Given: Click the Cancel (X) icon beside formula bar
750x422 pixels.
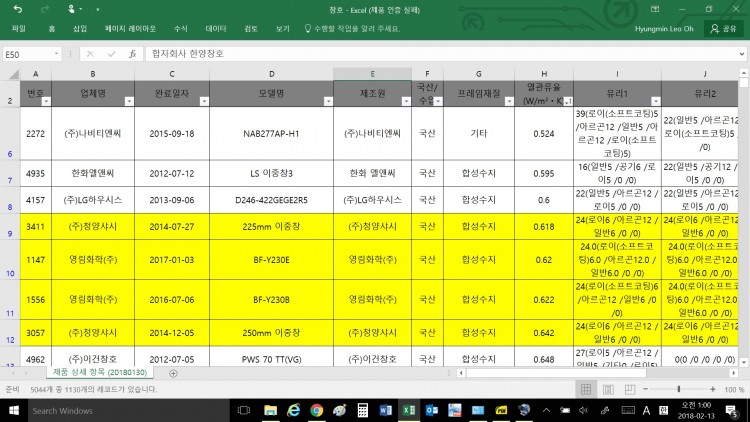Looking at the screenshot, I should click(90, 54).
